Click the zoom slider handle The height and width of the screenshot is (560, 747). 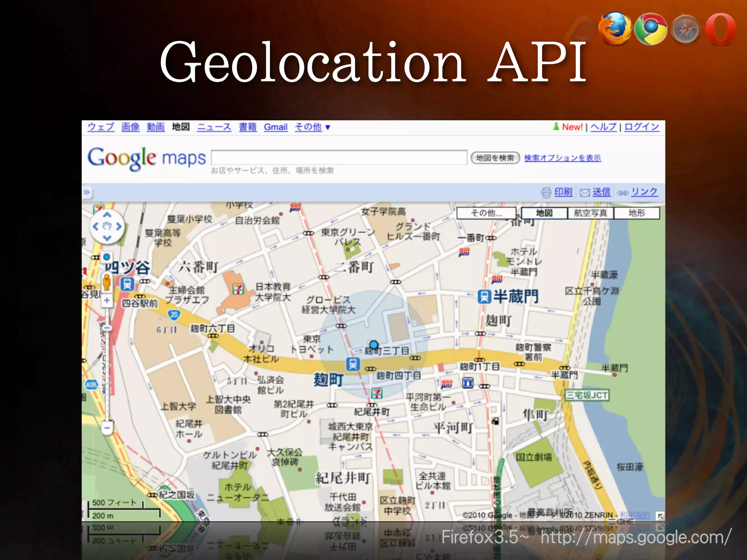point(107,328)
